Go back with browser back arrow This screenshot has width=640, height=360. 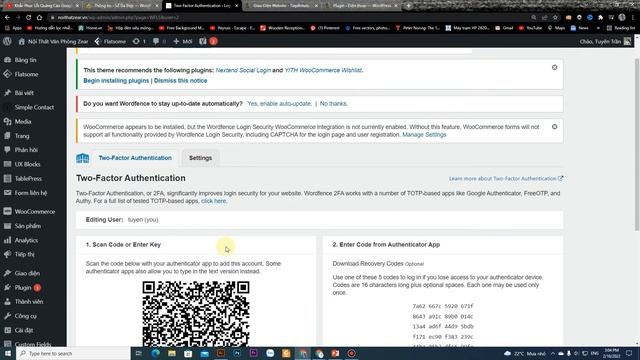point(7,18)
